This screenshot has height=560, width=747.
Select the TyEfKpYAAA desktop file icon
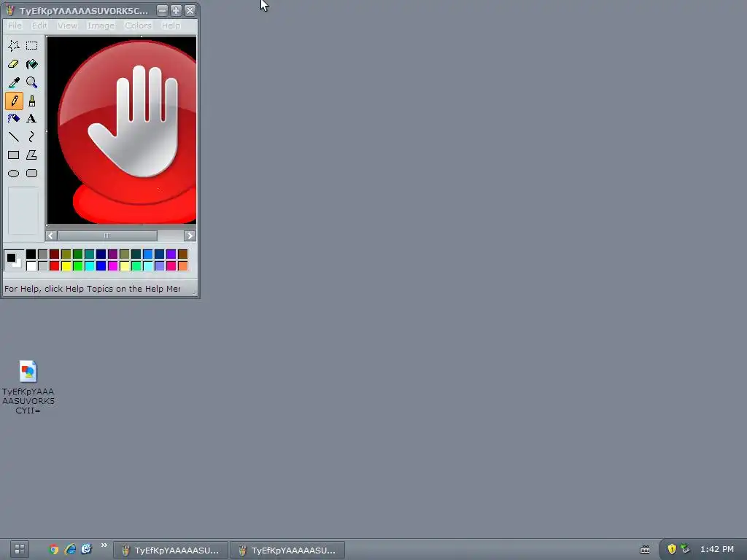click(28, 386)
